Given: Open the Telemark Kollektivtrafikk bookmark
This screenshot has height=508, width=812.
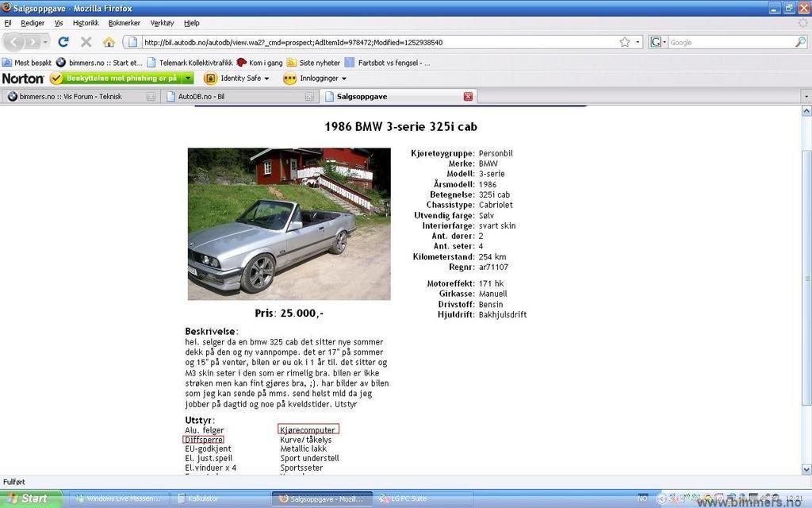Looking at the screenshot, I should click(190, 63).
